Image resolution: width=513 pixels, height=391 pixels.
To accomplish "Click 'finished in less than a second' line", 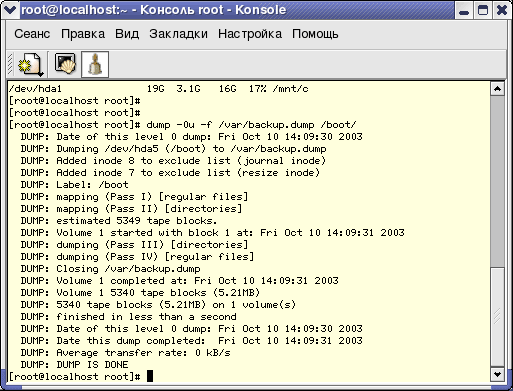I will [x=128, y=317].
